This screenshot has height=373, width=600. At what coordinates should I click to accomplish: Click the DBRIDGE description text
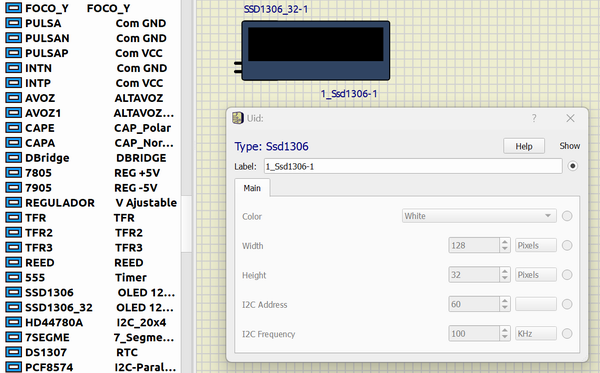point(141,158)
